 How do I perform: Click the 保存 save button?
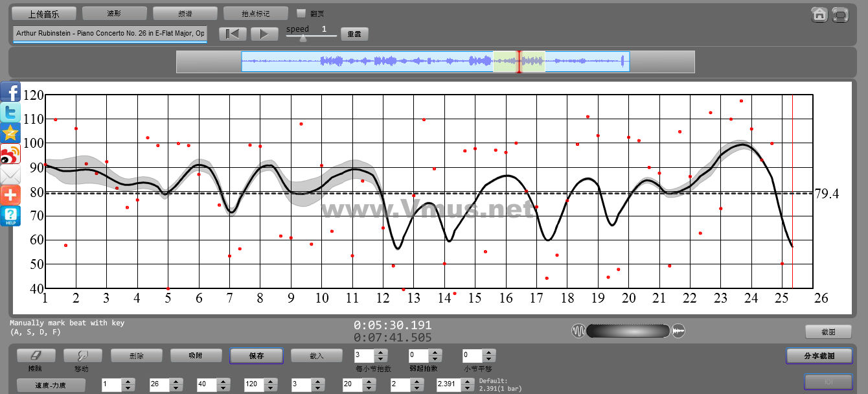256,356
